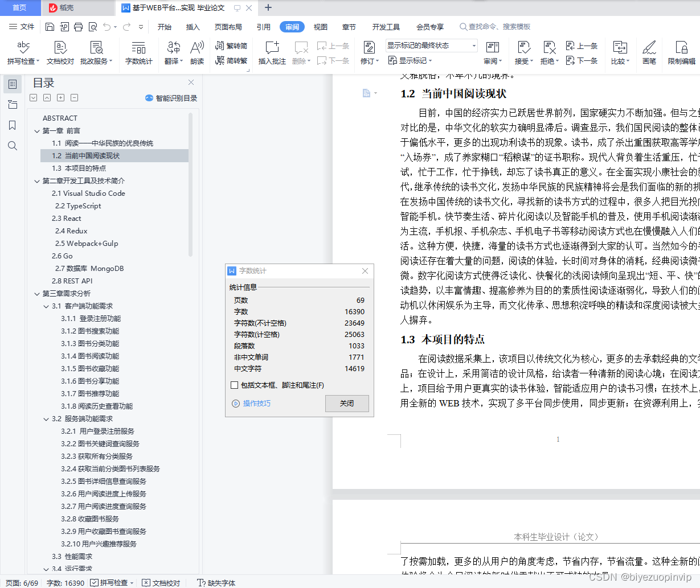Select the bookmark icon in left sidebar

(12, 125)
